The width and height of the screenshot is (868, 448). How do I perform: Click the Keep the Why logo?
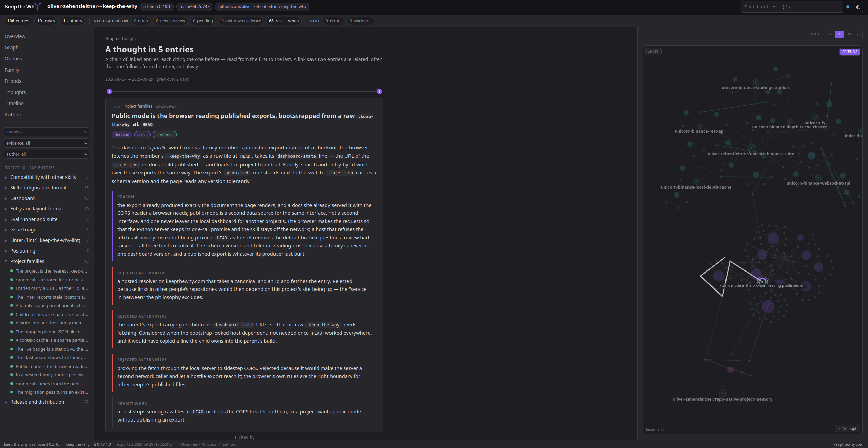(23, 6)
